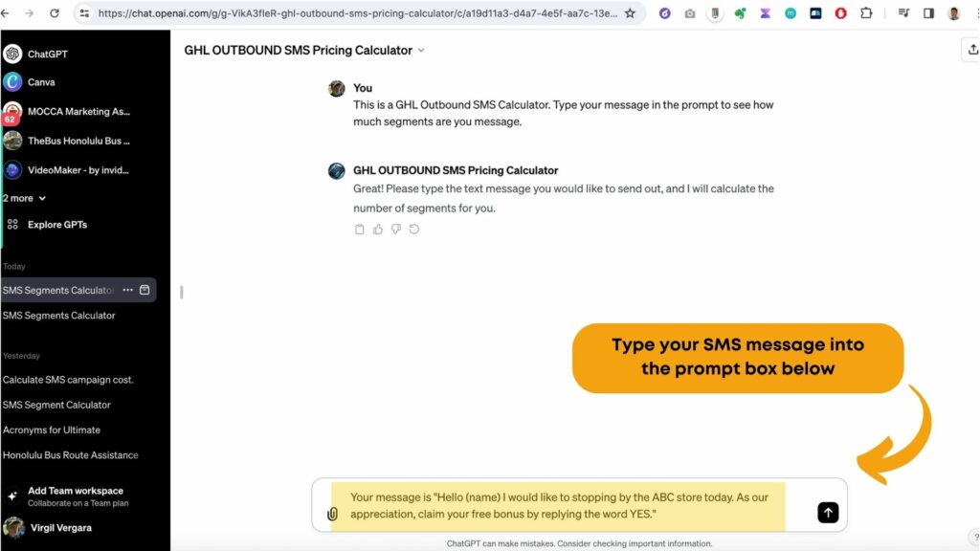Send the message with the arrow button
Screen dimensions: 980x551
click(x=828, y=513)
